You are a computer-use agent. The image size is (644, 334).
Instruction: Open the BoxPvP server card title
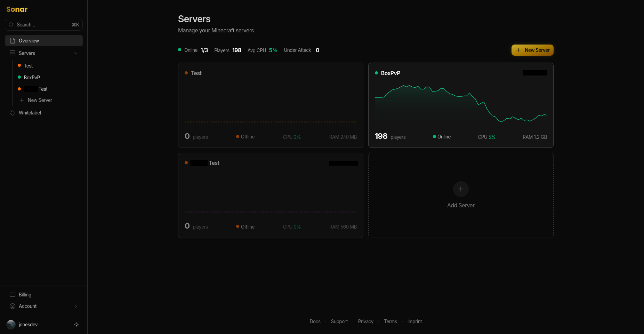point(391,73)
